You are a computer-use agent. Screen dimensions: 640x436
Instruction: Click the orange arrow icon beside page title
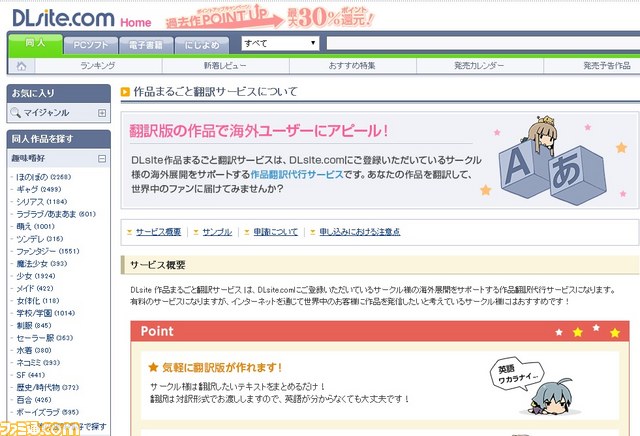(x=125, y=92)
